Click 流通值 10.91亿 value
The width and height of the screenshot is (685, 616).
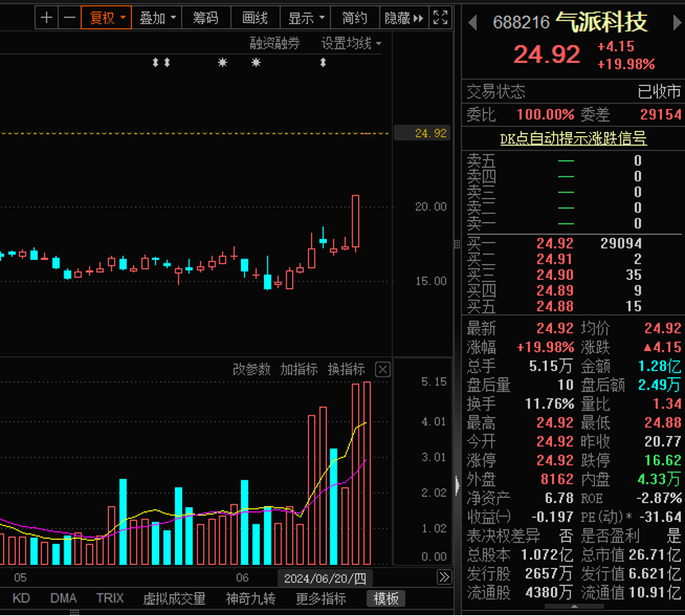pos(655,592)
